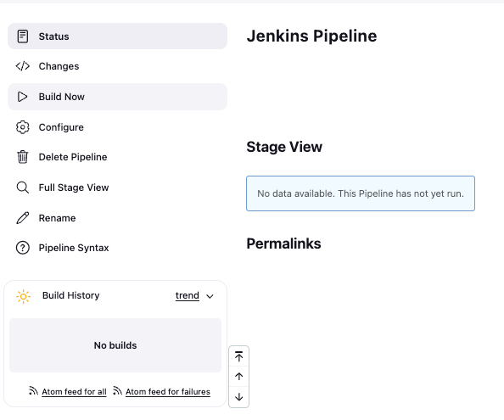Open the Configure page
The height and width of the screenshot is (420, 504).
pos(117,127)
